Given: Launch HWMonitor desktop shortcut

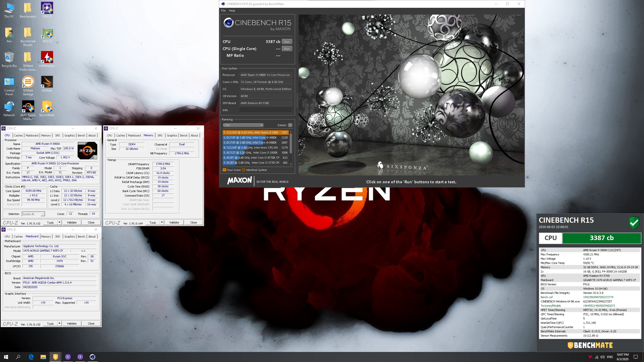Looking at the screenshot, I should tap(47, 59).
